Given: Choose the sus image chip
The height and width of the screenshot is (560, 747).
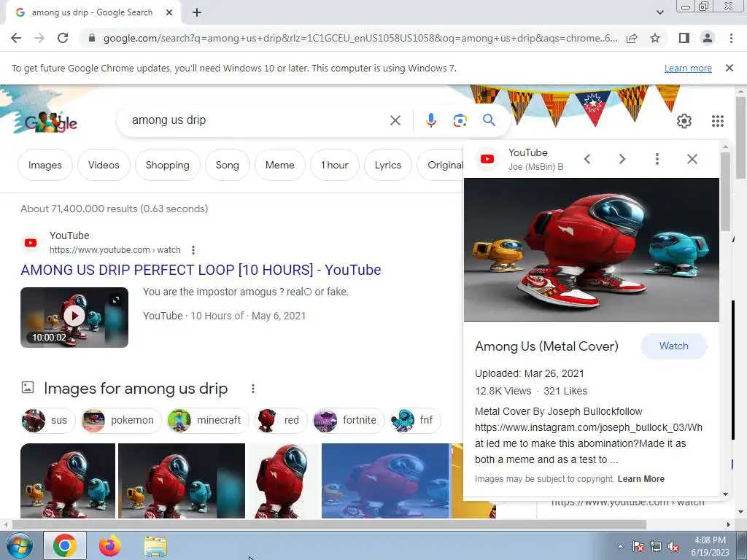Looking at the screenshot, I should pyautogui.click(x=48, y=421).
